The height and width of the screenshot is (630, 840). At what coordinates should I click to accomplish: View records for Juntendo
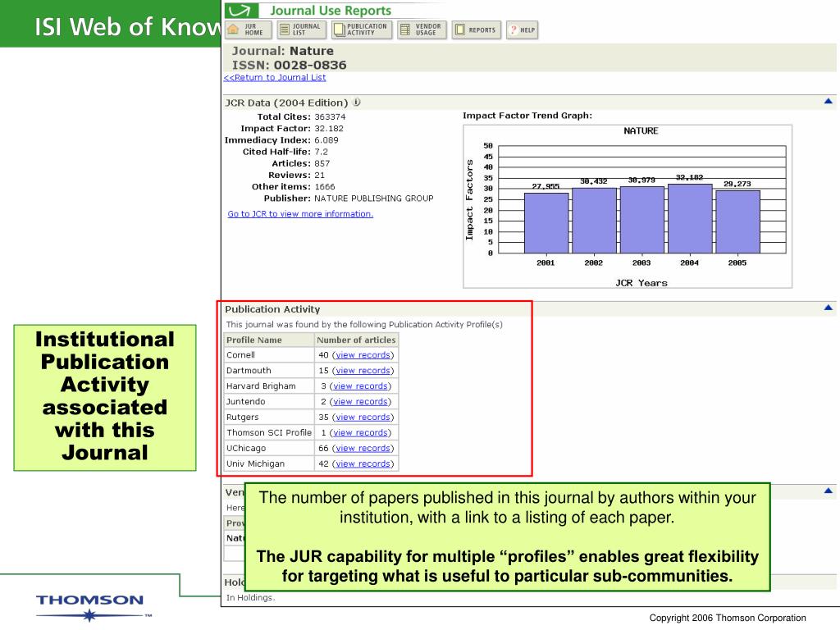click(360, 401)
